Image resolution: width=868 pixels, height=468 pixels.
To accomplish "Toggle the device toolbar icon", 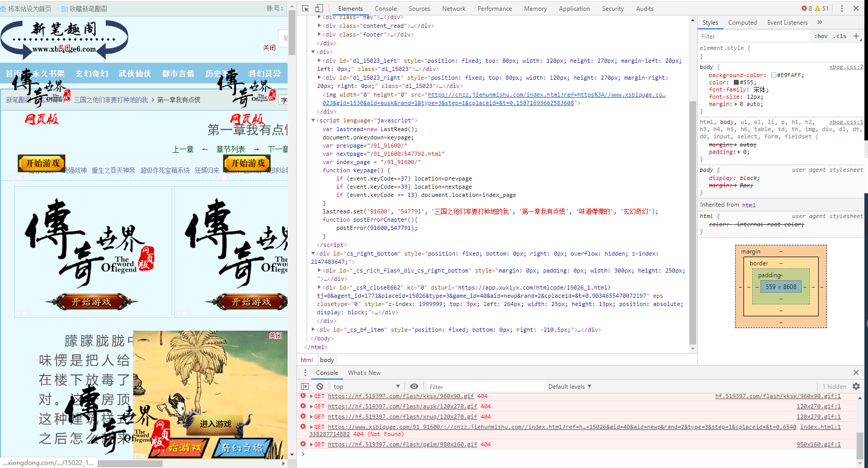I will [319, 8].
